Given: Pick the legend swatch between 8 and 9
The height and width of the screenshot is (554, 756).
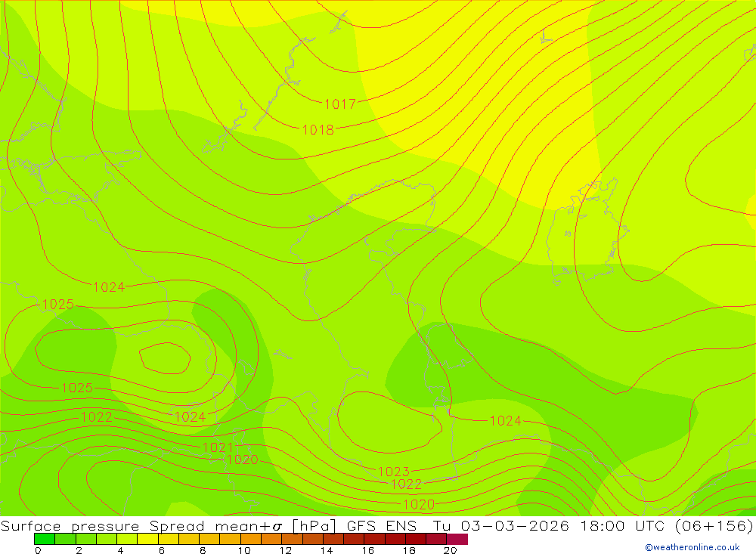Looking at the screenshot, I should click(209, 539).
